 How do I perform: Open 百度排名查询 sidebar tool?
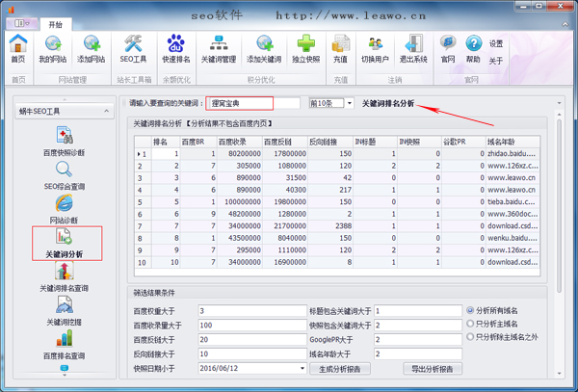pyautogui.click(x=65, y=345)
